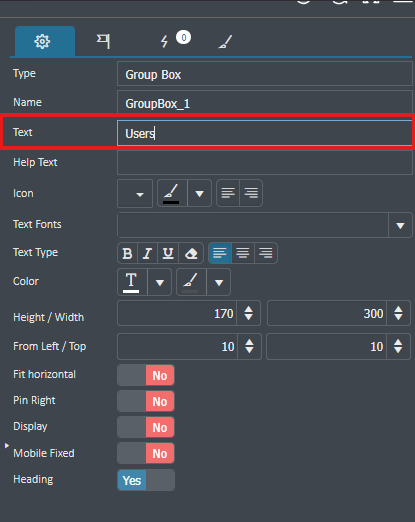Click the Help Text input field
415x522 pixels.
265,162
